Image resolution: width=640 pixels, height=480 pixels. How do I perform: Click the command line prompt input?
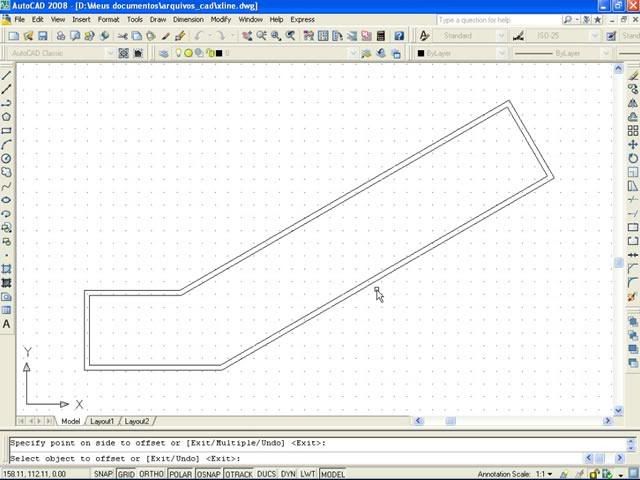click(x=297, y=458)
